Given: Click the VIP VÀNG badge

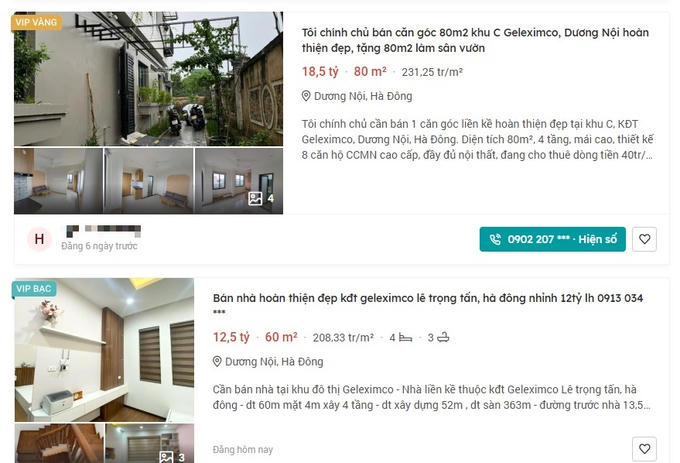Looking at the screenshot, I should pos(36,22).
